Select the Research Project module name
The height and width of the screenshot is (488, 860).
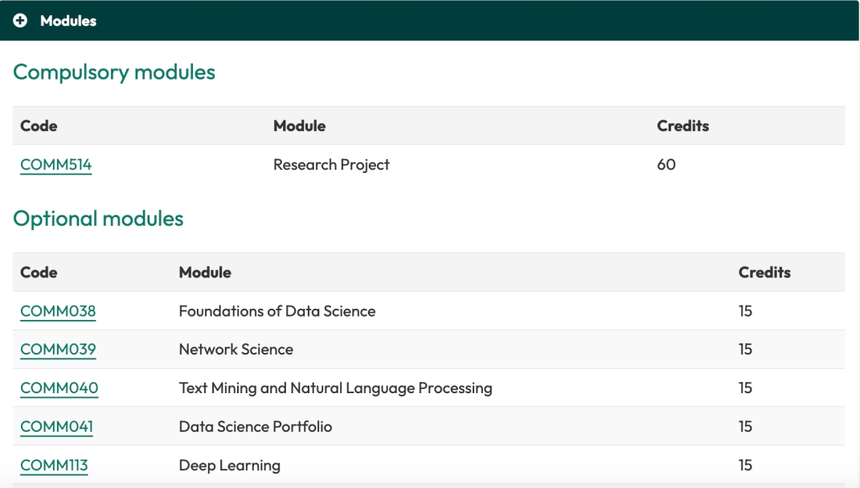(331, 165)
